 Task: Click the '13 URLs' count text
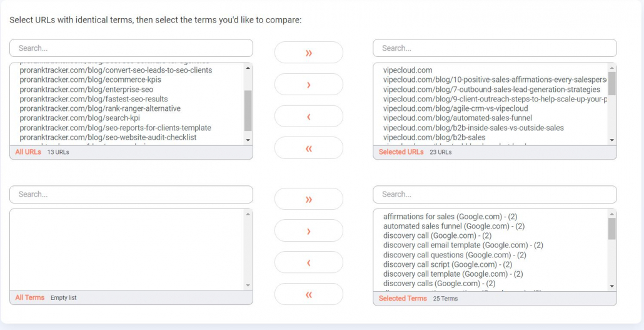pos(58,152)
